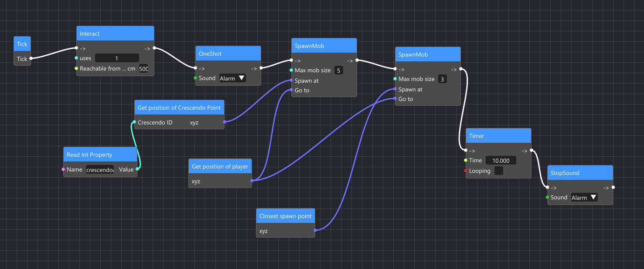
Task: Click the Value output pin on Read Int Property
Action: tap(137, 169)
